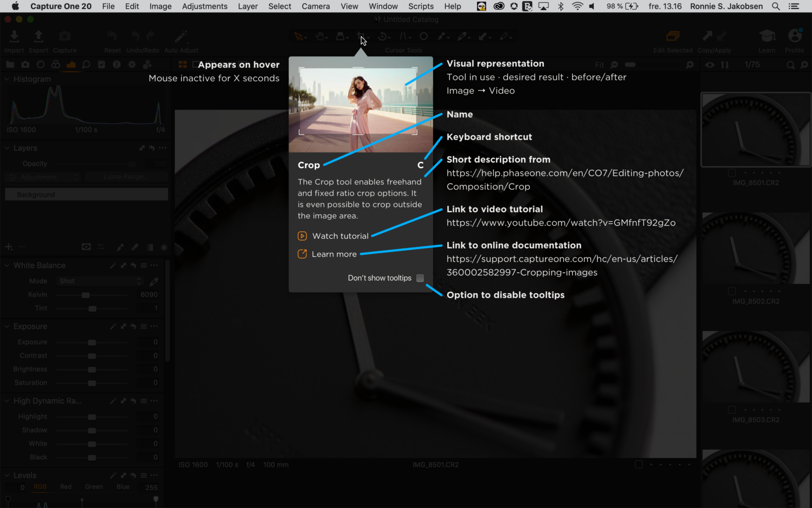Click the Auto Adjust magic wand

(x=181, y=37)
